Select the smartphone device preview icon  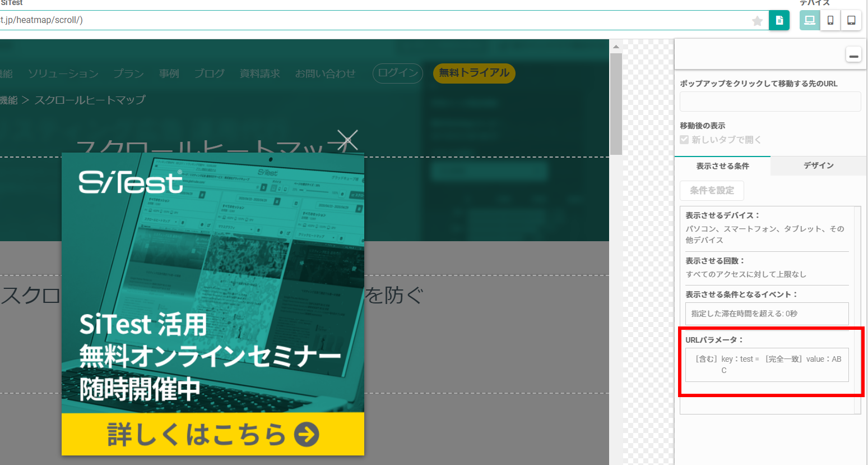[x=830, y=20]
